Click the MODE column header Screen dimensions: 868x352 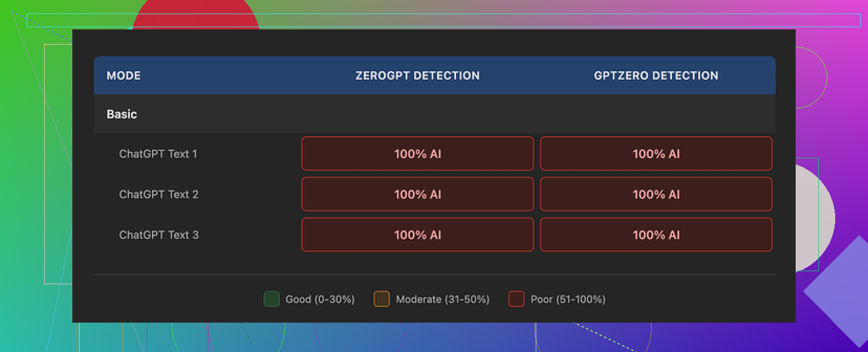[124, 76]
